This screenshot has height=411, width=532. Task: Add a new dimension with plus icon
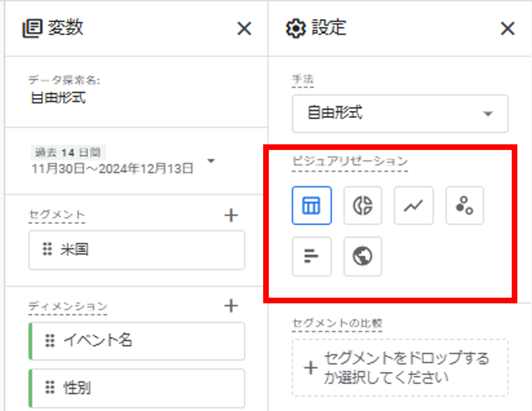[x=231, y=306]
